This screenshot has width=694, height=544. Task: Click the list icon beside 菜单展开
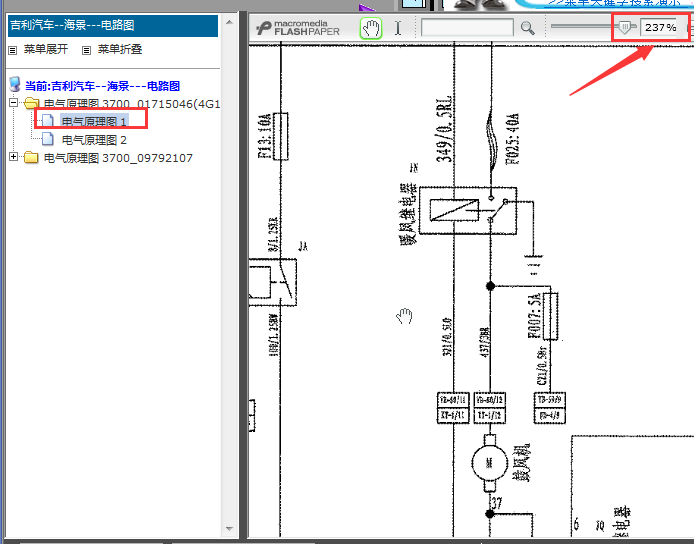tap(13, 49)
